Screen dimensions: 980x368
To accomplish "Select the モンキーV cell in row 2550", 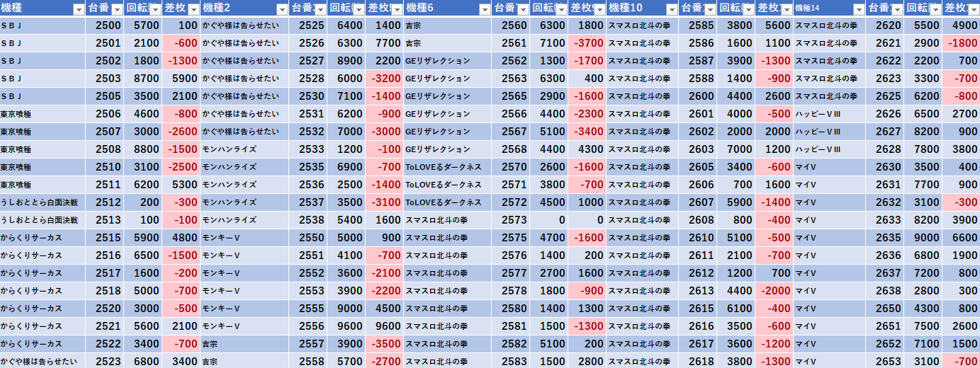I will (244, 237).
